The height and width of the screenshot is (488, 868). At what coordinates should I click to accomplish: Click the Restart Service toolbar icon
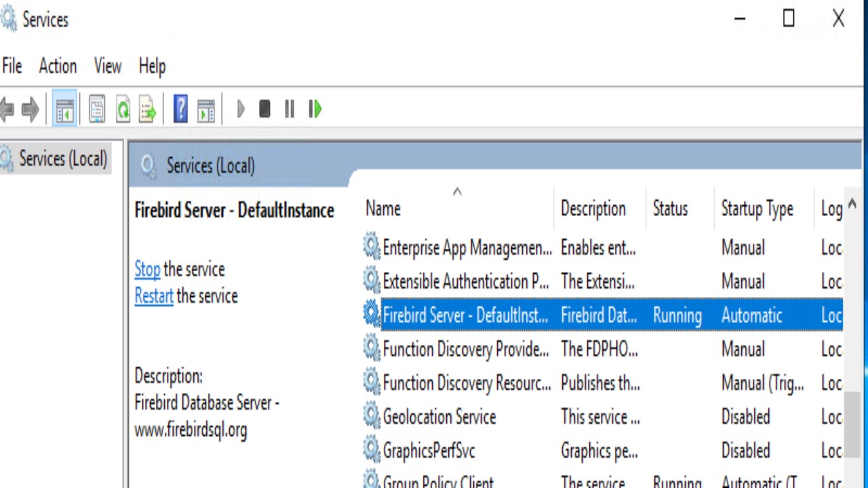coord(315,109)
